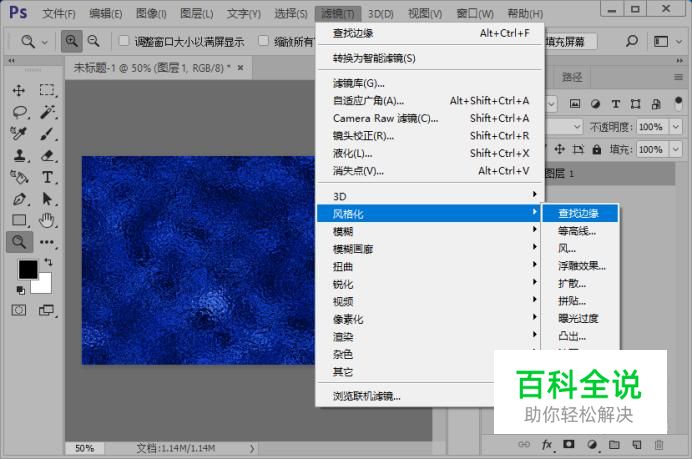Expand the 3D filter submenu
Image resolution: width=692 pixels, height=459 pixels.
pos(429,196)
